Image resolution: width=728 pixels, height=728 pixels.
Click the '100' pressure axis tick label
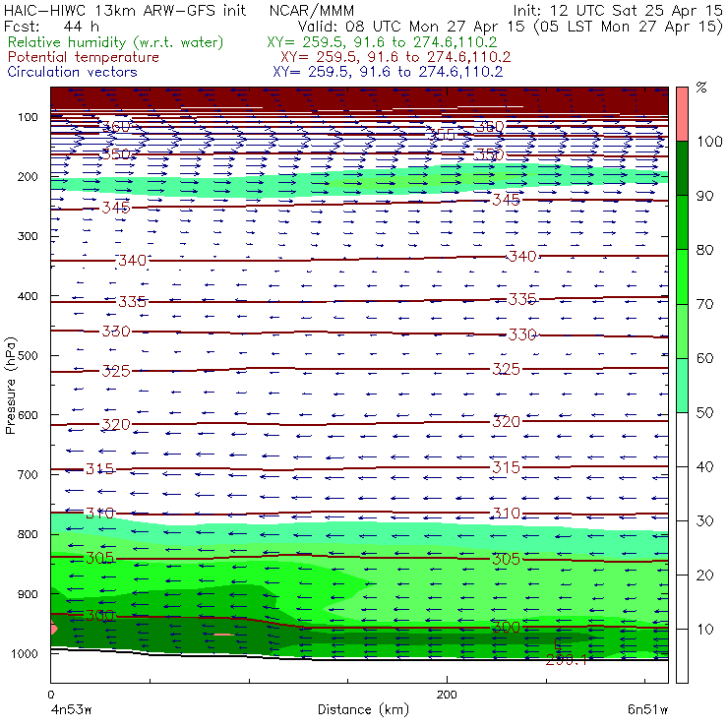pos(28,117)
